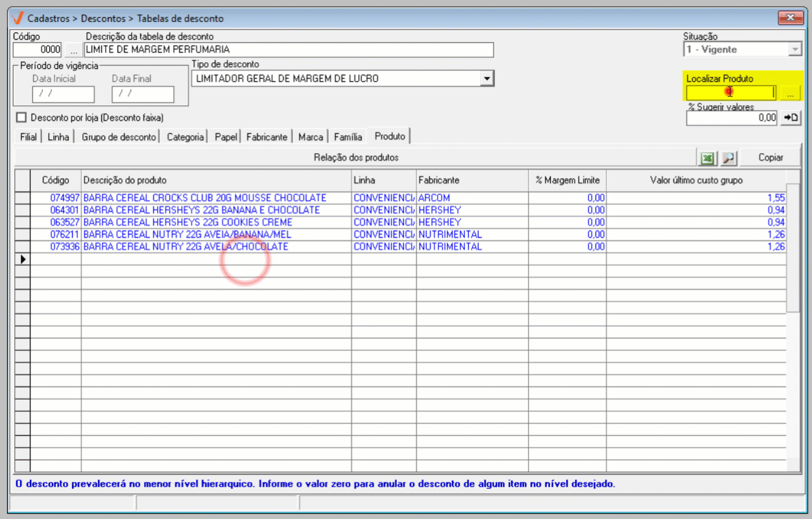Sort by % Margem Limite column header
Viewport: 812px width, 519px height.
(x=567, y=180)
